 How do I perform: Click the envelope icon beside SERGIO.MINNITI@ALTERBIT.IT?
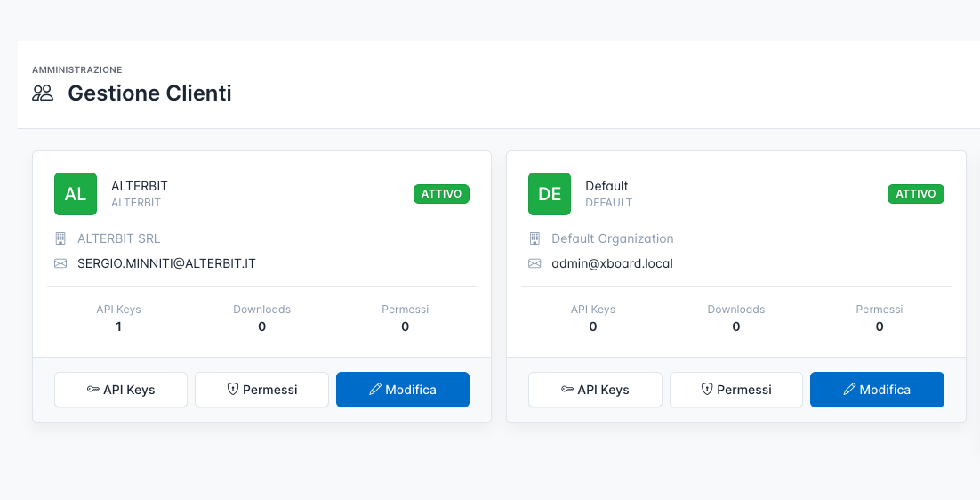click(60, 263)
